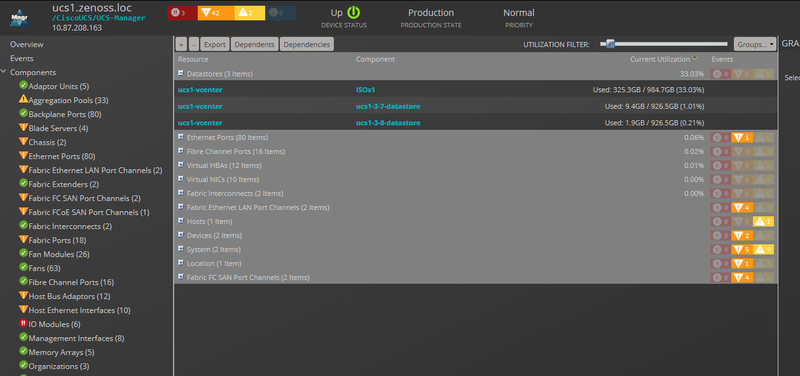Click orange 4 badge in Fabric Ethernet LAN row
The height and width of the screenshot is (376, 800).
742,208
